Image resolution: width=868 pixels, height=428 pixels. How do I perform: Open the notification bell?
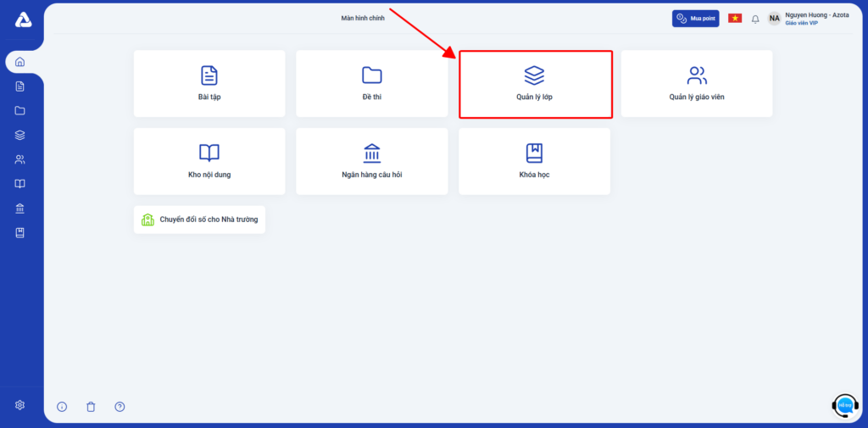click(x=755, y=19)
